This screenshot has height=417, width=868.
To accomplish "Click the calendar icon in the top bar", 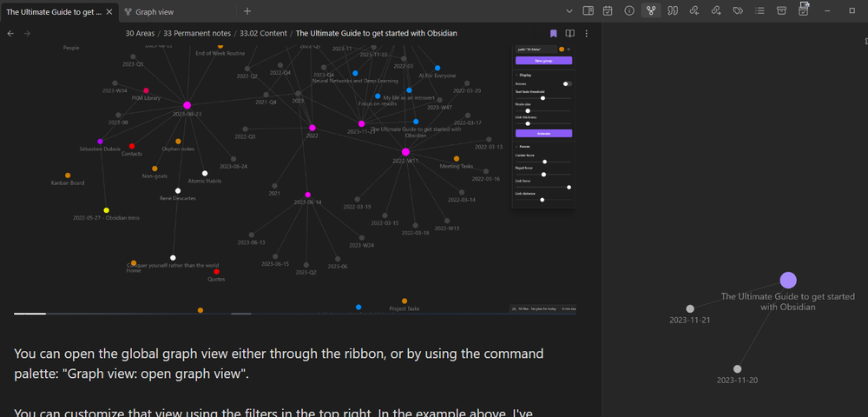I will pyautogui.click(x=608, y=11).
